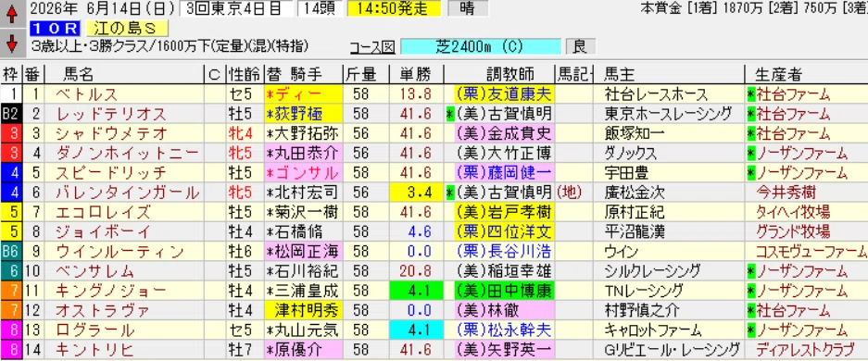Click owner 社台レースホース

[x=656, y=94]
